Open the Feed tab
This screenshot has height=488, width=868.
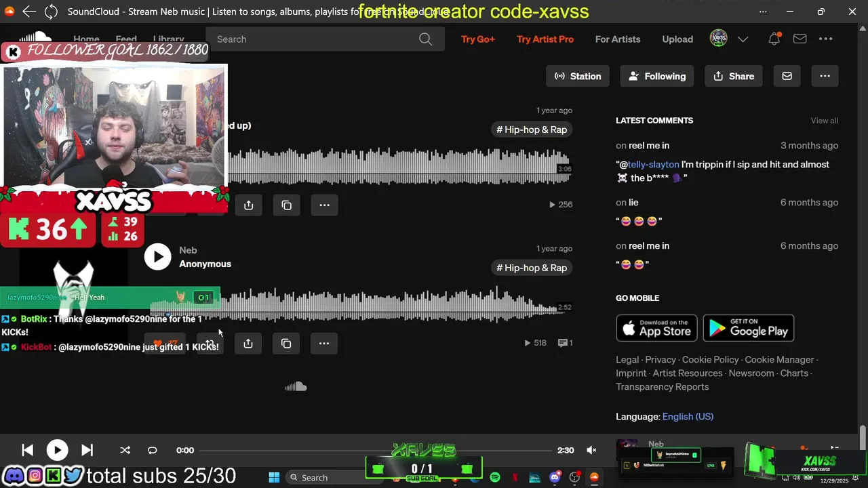click(x=126, y=39)
